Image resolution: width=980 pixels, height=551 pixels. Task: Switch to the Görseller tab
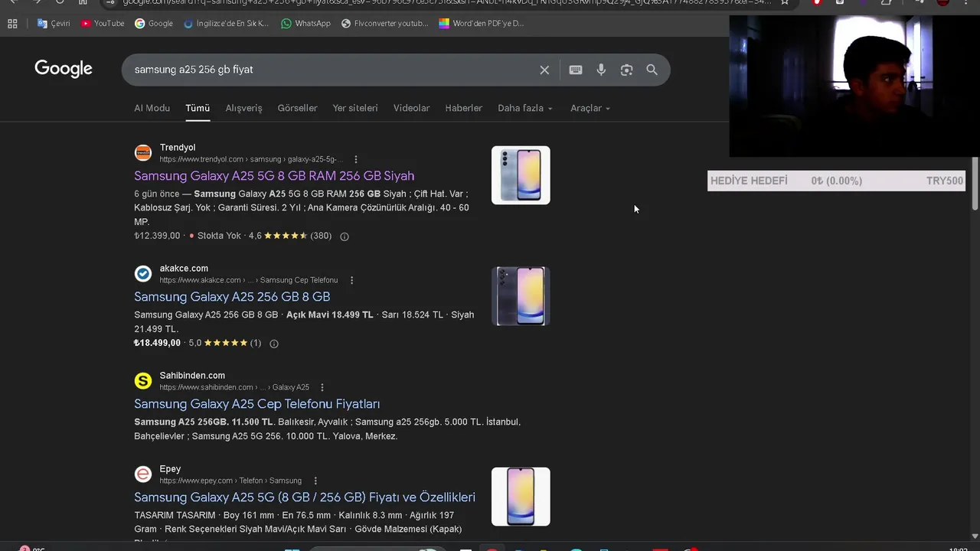297,108
